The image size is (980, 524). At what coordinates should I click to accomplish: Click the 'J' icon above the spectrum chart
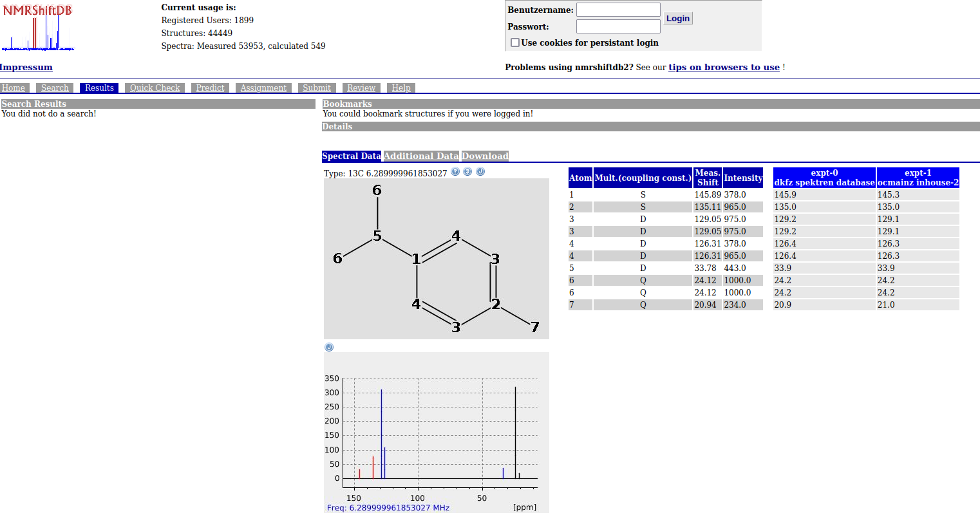pos(329,348)
